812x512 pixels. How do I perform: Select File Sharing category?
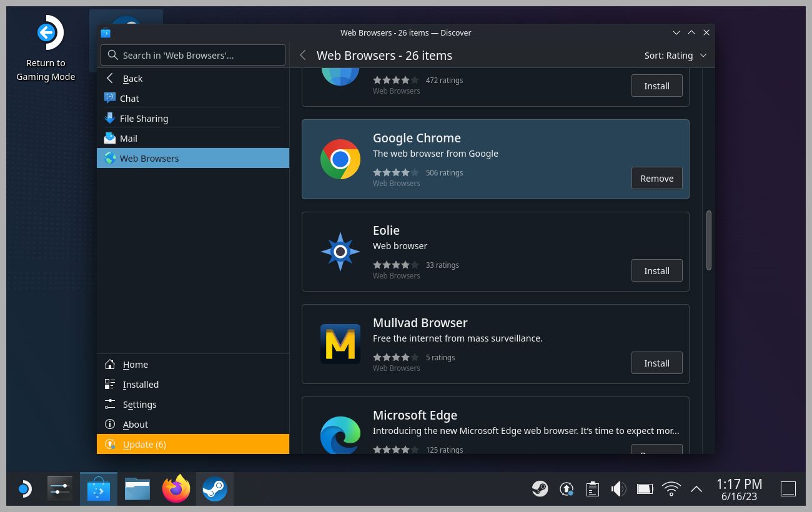point(193,118)
